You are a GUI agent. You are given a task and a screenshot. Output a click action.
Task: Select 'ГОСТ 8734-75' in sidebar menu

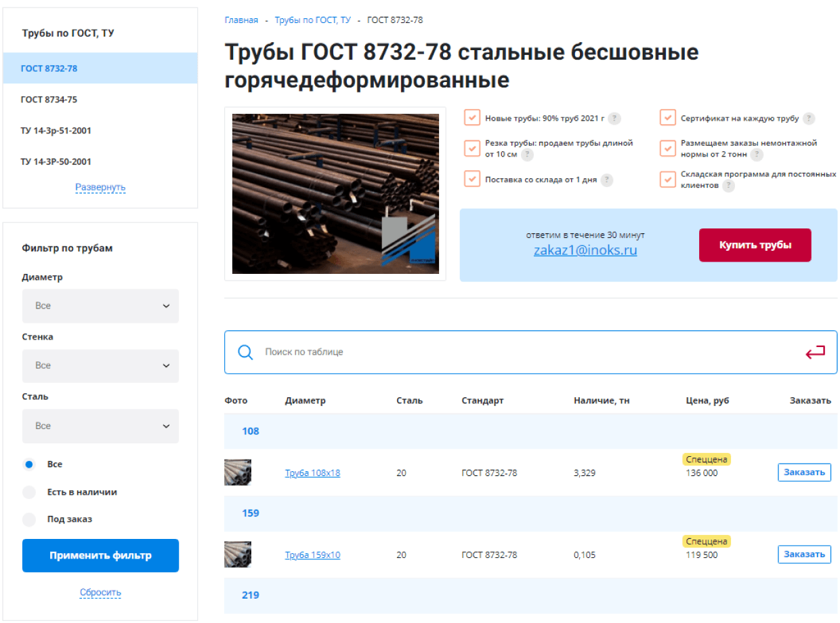coord(49,100)
